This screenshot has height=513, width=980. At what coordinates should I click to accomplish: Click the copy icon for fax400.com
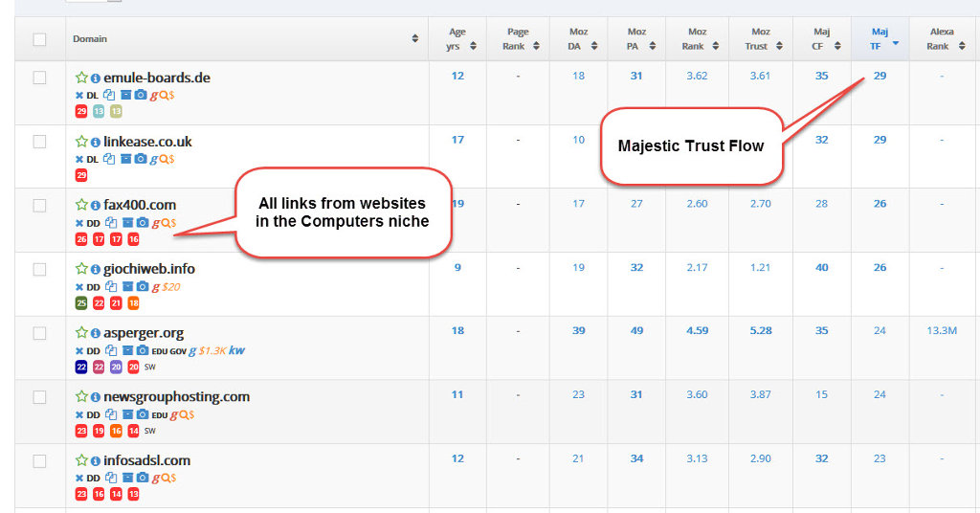point(111,222)
